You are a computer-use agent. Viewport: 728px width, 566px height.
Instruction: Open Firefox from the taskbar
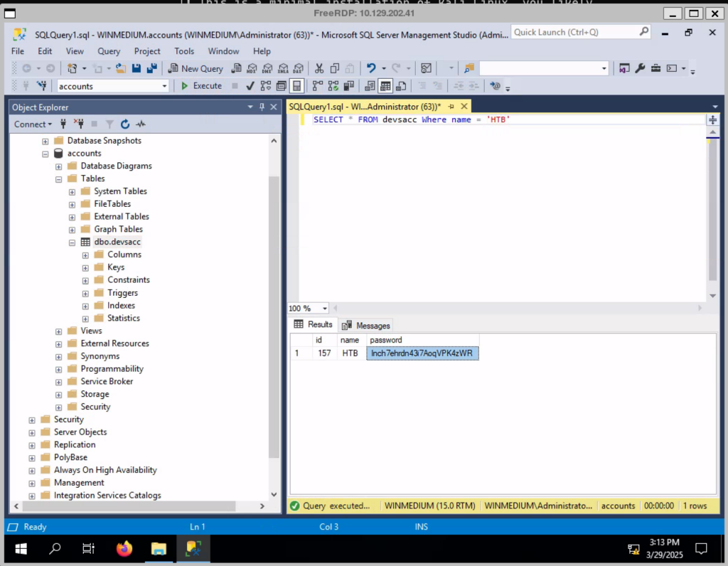click(124, 548)
